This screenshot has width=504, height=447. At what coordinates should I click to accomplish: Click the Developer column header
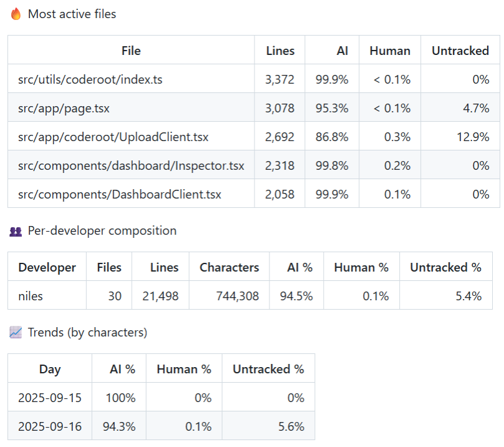click(x=47, y=267)
